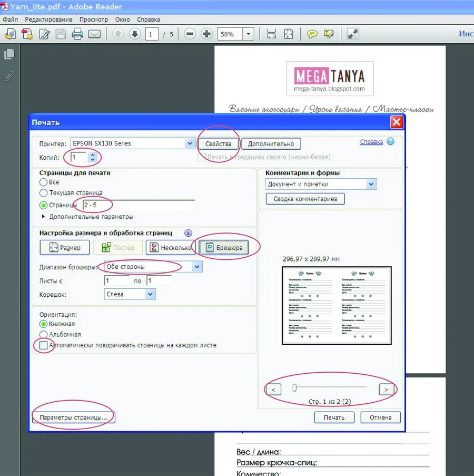Go to previous page arrow icon
Image resolution: width=474 pixels, height=476 pixels.
pos(118,34)
